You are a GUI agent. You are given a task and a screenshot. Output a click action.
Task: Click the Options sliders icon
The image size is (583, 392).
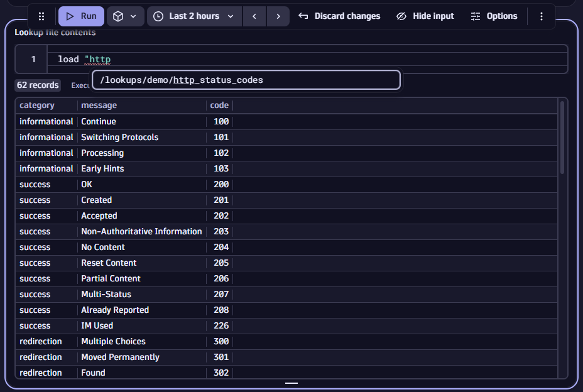click(475, 16)
